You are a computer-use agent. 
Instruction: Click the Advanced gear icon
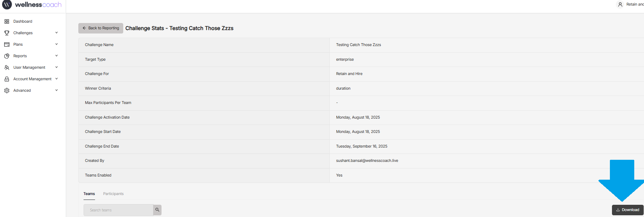point(7,91)
